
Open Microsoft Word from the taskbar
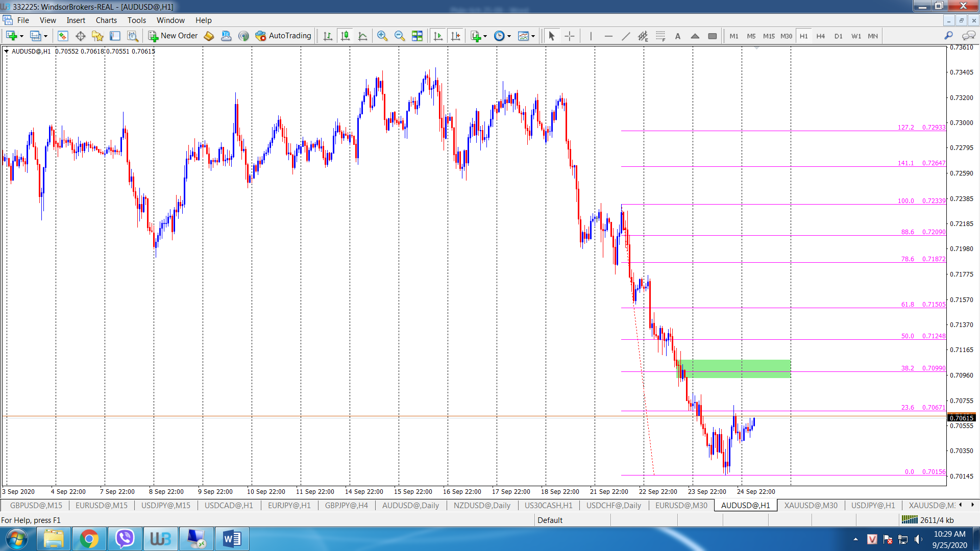coord(232,539)
